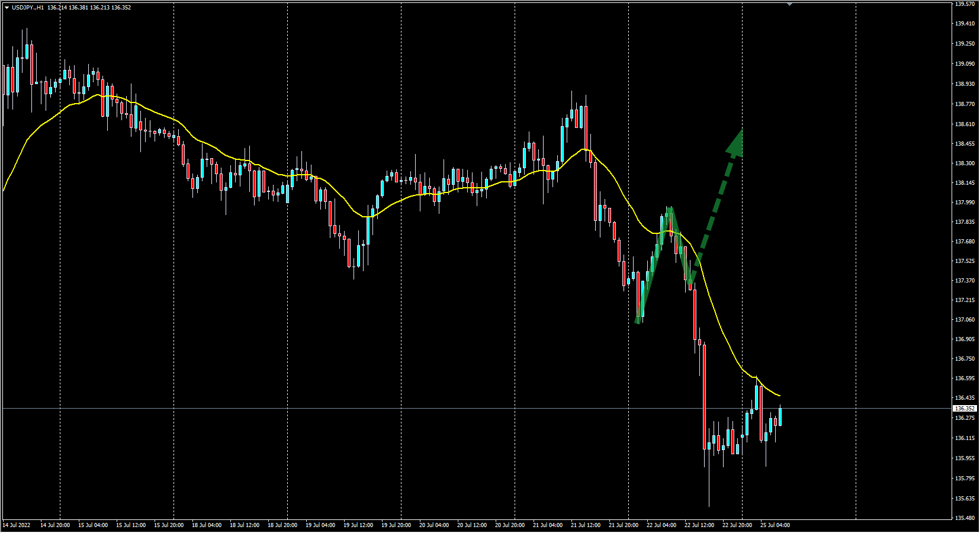Click the 139.410 price scale label

[x=965, y=24]
